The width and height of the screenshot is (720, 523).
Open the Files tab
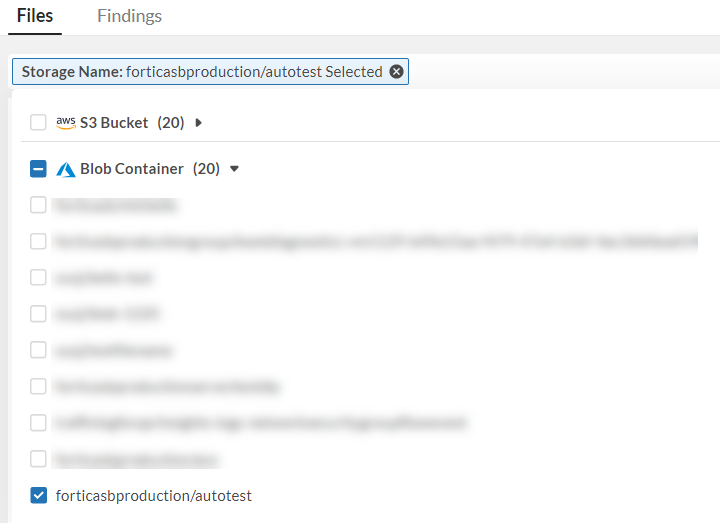pos(35,16)
